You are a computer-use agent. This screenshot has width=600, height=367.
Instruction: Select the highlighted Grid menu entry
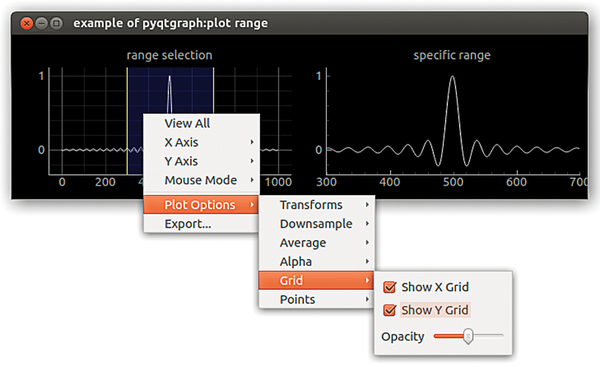coord(317,281)
